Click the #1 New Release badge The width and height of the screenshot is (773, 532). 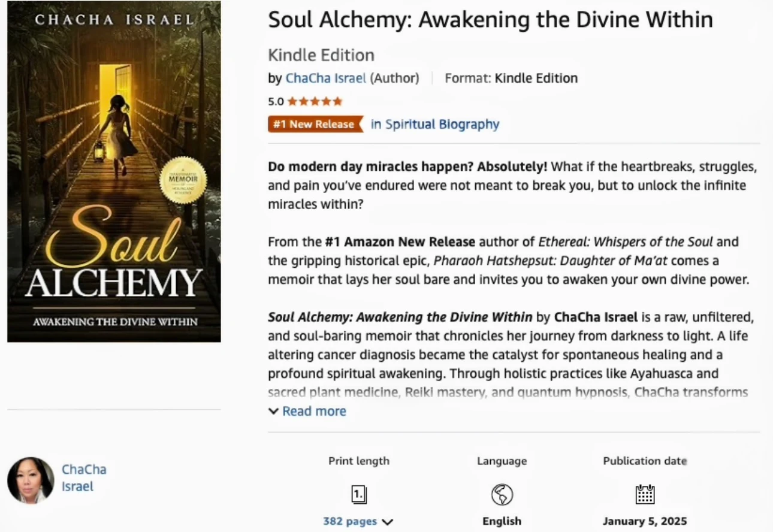tap(316, 124)
